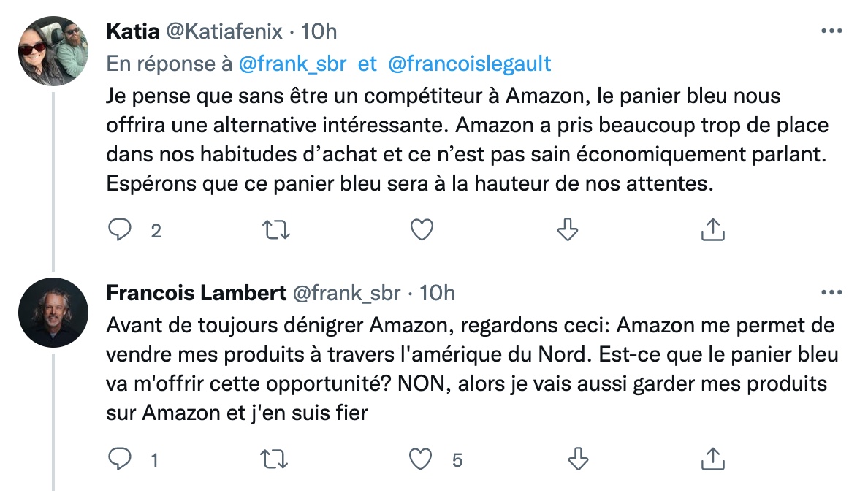Click Francois Lambert's profile avatar

click(53, 313)
